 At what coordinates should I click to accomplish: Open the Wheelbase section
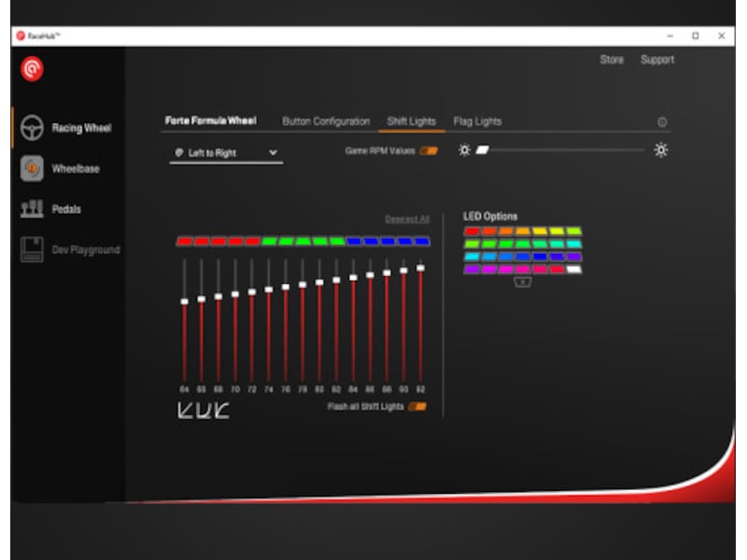point(60,169)
